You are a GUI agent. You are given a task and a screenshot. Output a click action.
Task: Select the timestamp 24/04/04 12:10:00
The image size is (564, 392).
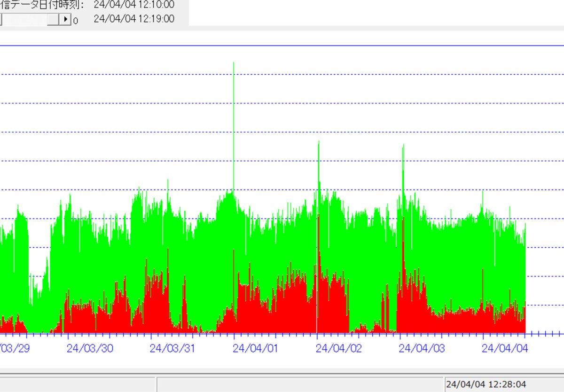(x=134, y=5)
